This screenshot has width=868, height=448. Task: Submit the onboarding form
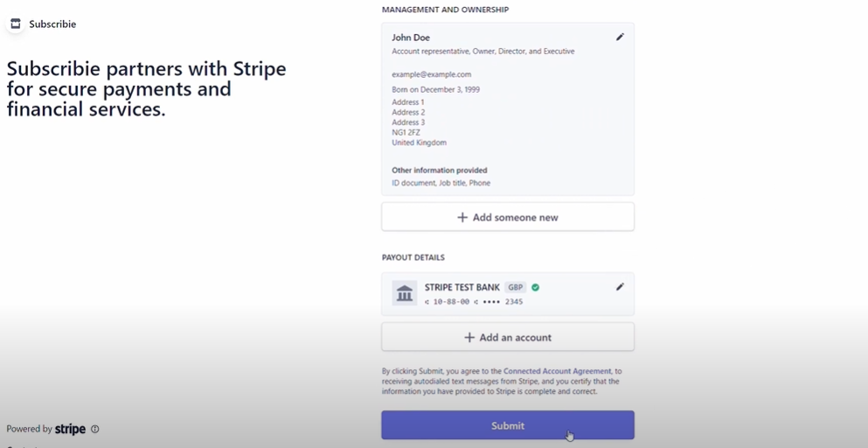(508, 425)
